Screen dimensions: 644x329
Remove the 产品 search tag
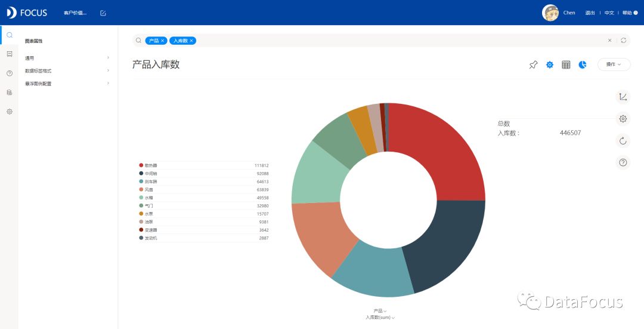coord(163,41)
